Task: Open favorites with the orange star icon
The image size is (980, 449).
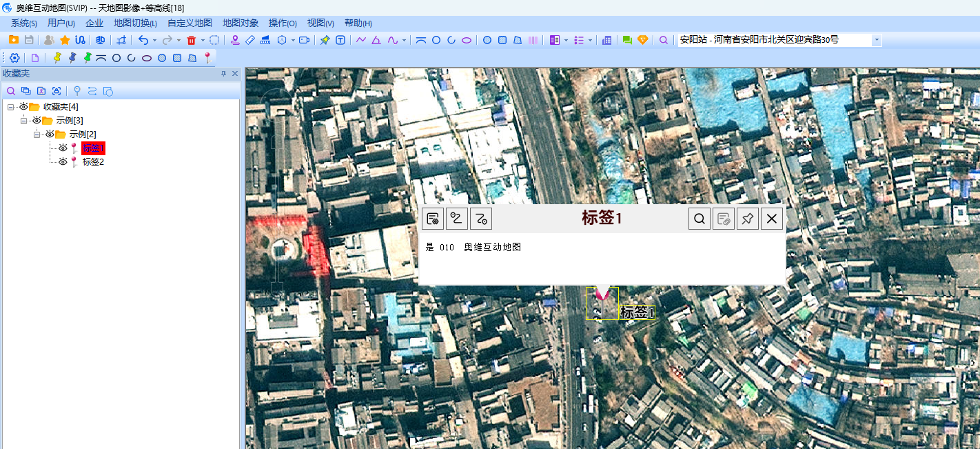Action: 65,40
